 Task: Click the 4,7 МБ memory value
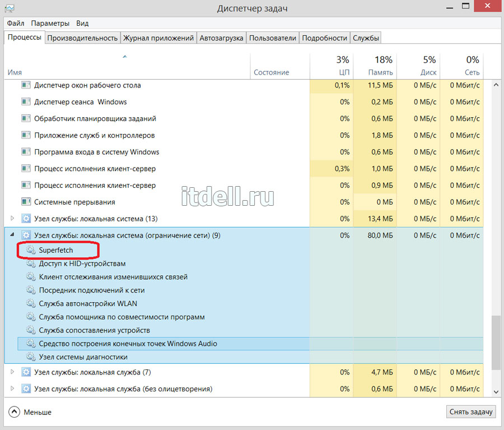382,372
